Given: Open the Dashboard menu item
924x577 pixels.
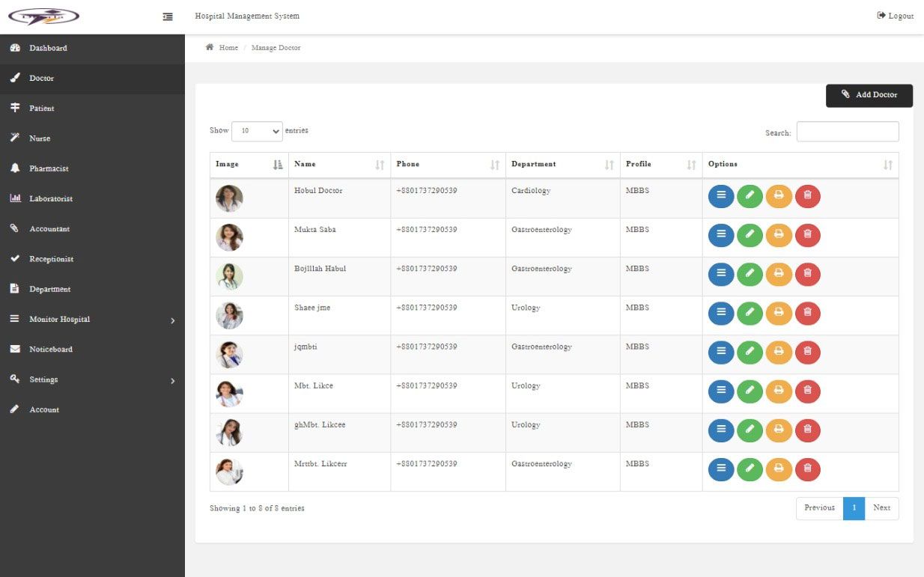Looking at the screenshot, I should [x=92, y=48].
